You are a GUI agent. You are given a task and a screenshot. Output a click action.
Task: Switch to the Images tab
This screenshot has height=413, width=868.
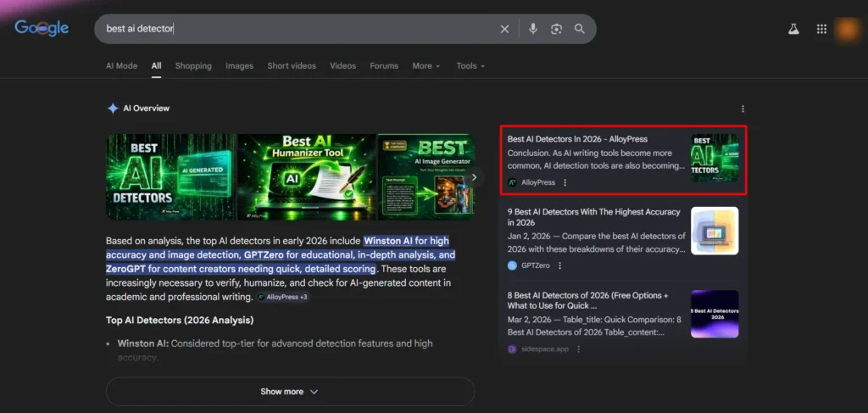tap(239, 66)
